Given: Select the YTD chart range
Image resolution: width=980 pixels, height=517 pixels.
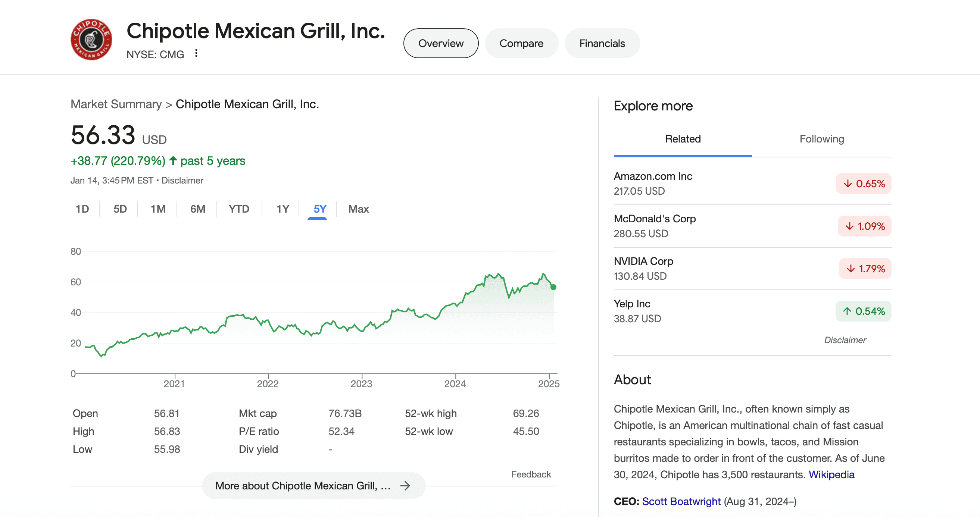Looking at the screenshot, I should point(239,209).
